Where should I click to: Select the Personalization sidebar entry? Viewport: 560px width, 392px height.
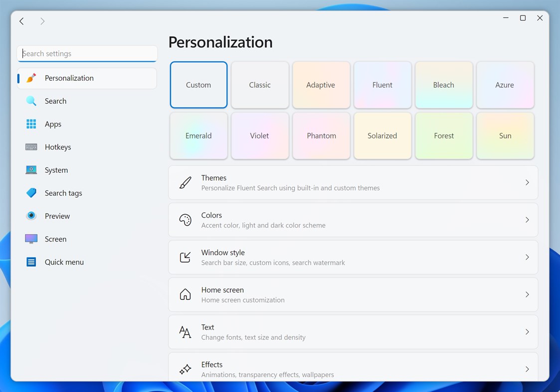[x=69, y=78]
